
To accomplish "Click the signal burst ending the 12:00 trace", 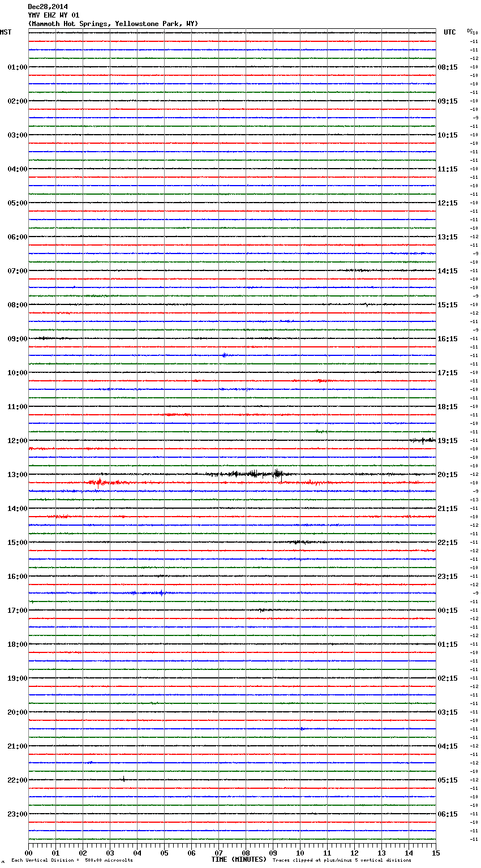I will (x=423, y=440).
